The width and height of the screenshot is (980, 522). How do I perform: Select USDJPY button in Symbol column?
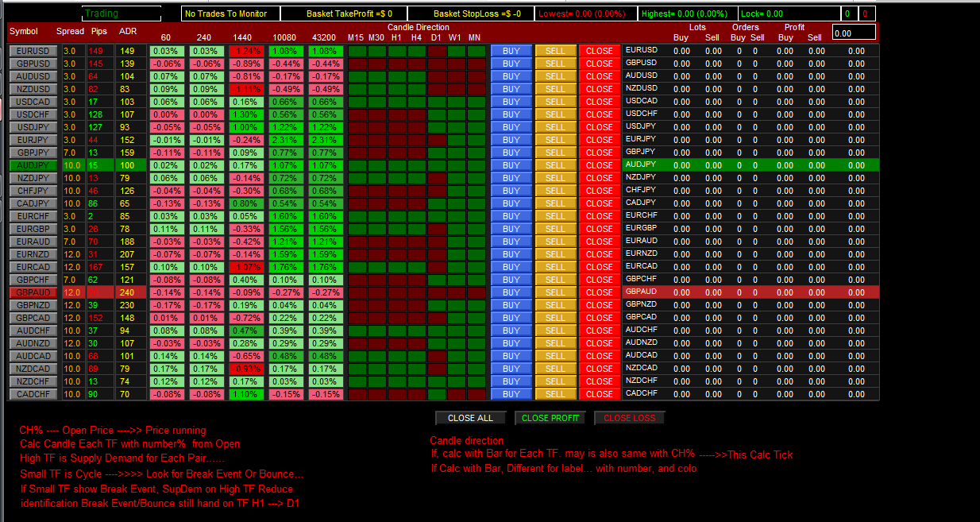[x=34, y=127]
